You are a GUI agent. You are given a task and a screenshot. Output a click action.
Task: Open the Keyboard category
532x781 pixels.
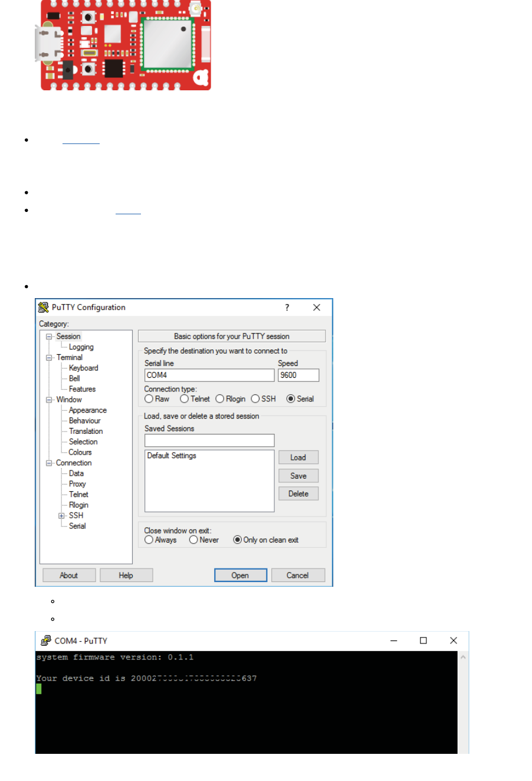coord(83,368)
